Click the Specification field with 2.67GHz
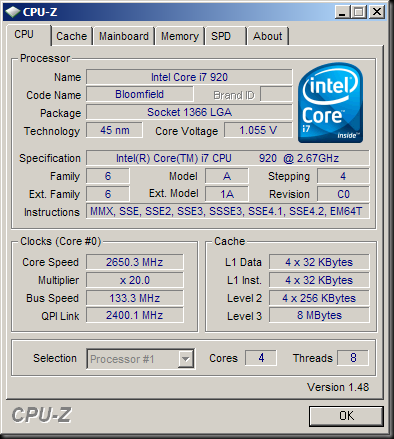Image resolution: width=394 pixels, height=439 pixels. pos(228,158)
